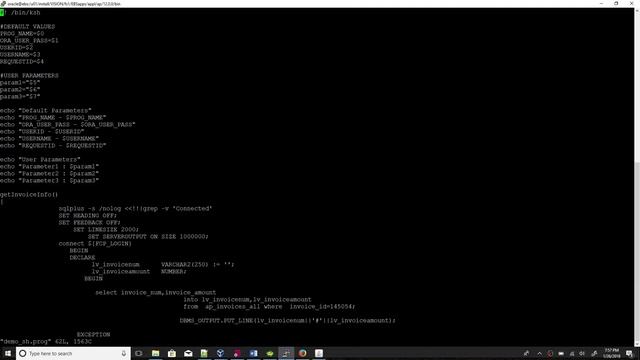Viewport: 640px width, 360px height.
Task: Click the battery icon in system tray
Action: [x=561, y=353]
